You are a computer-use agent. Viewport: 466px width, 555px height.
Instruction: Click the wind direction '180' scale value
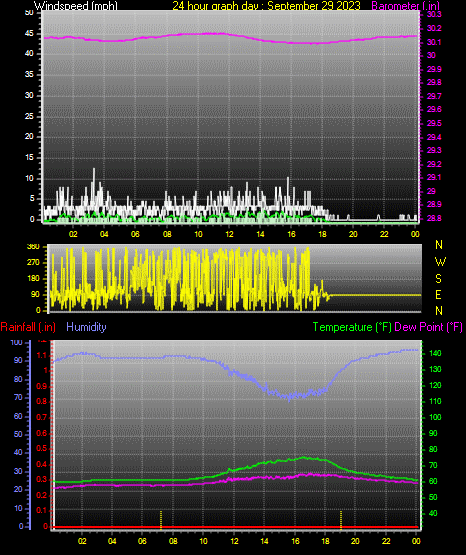33,278
